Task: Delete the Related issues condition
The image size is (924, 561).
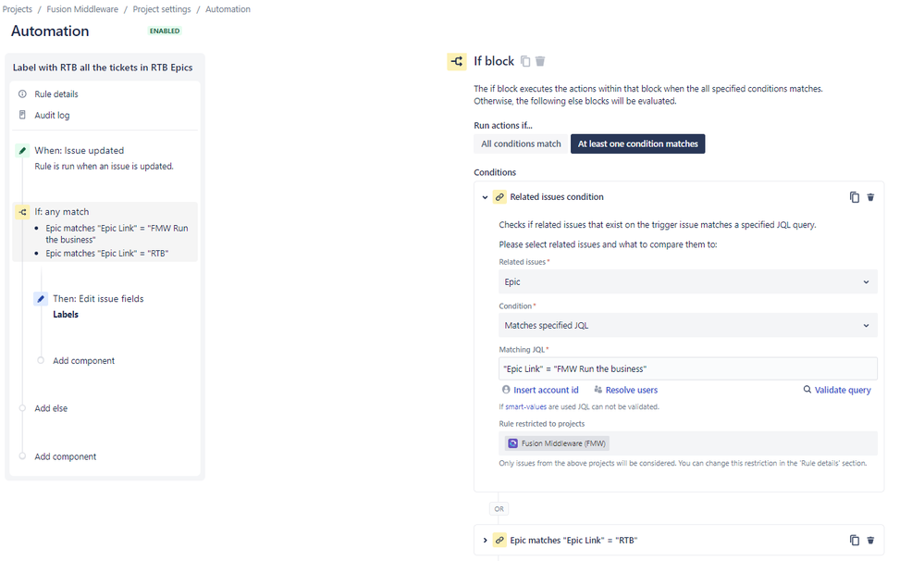Action: (x=870, y=197)
